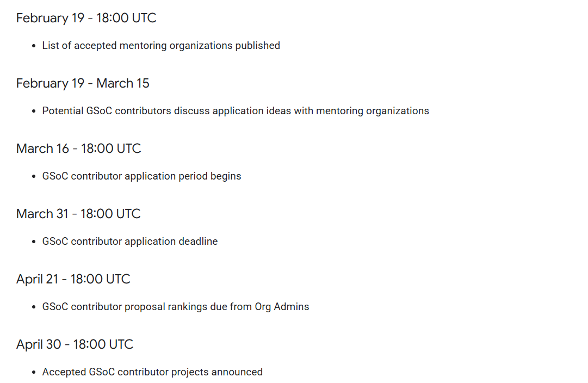Click the bullet before "Accepted GSoC contributor projects"

(34, 373)
